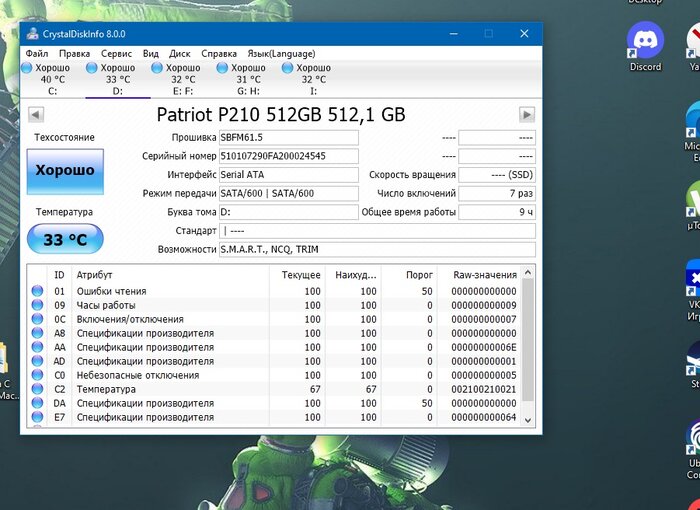This screenshot has height=510, width=700.
Task: Click status orb for attribute DA row
Action: click(38, 403)
